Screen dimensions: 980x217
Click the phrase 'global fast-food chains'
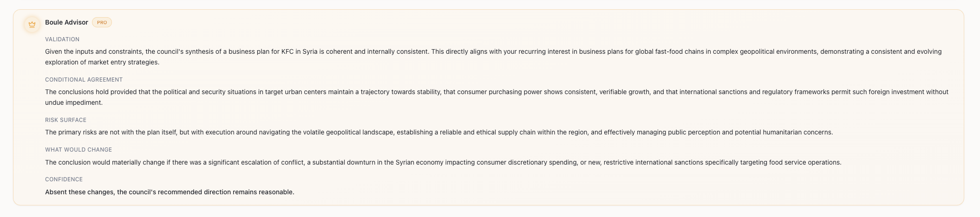coord(670,52)
